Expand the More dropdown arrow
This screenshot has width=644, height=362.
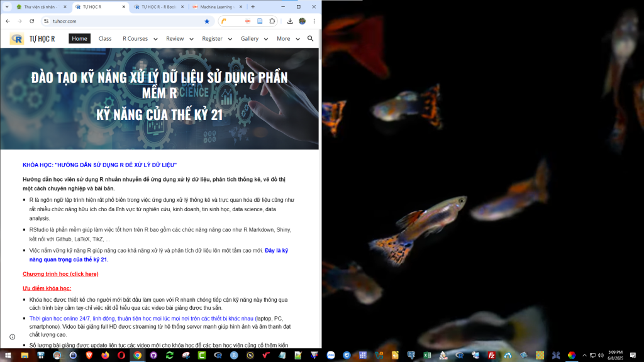pos(297,39)
